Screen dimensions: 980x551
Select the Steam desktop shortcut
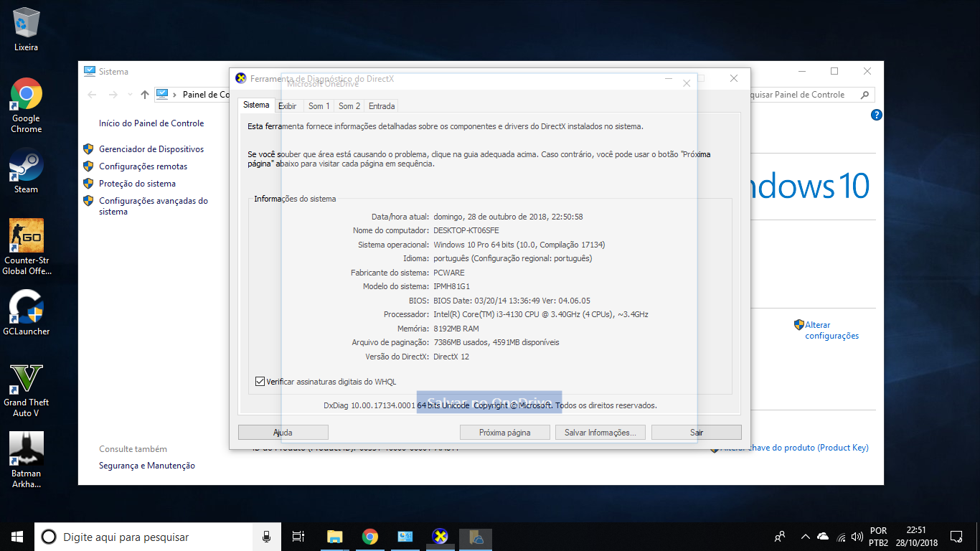click(x=26, y=171)
